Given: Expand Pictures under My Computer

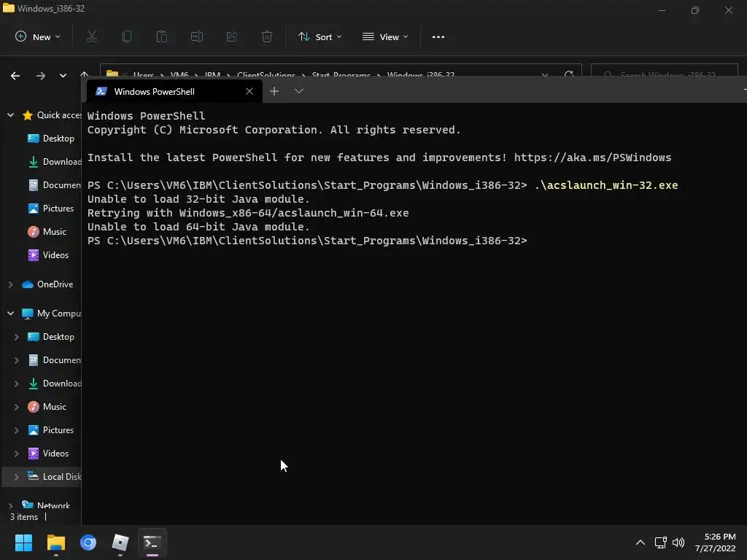Looking at the screenshot, I should tap(17, 430).
